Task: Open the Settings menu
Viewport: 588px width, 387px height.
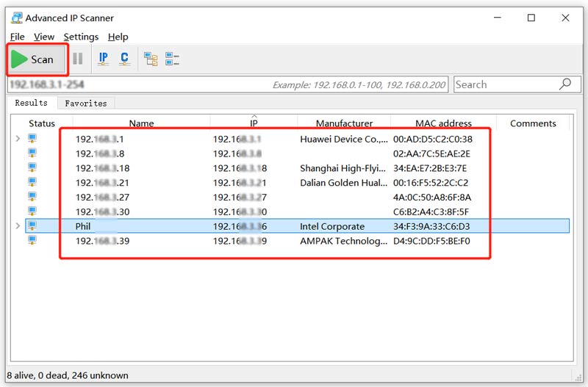Action: click(81, 37)
